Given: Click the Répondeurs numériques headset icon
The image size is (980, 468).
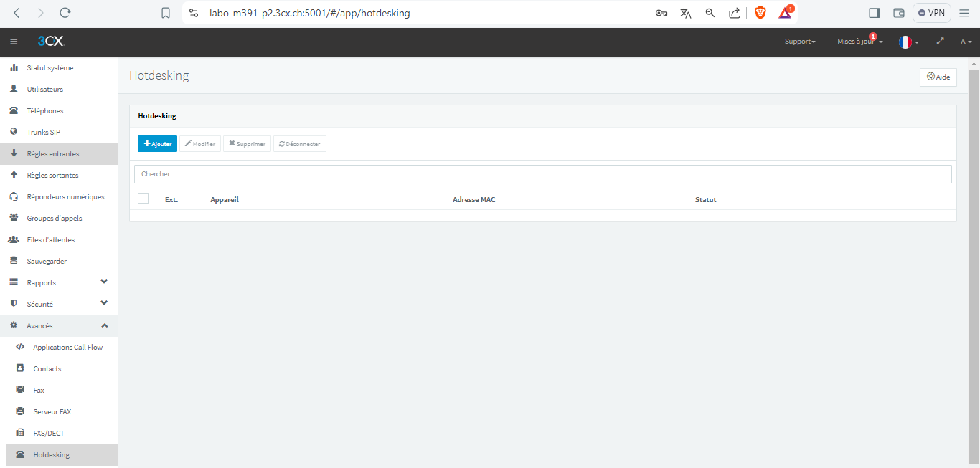Looking at the screenshot, I should [x=14, y=196].
